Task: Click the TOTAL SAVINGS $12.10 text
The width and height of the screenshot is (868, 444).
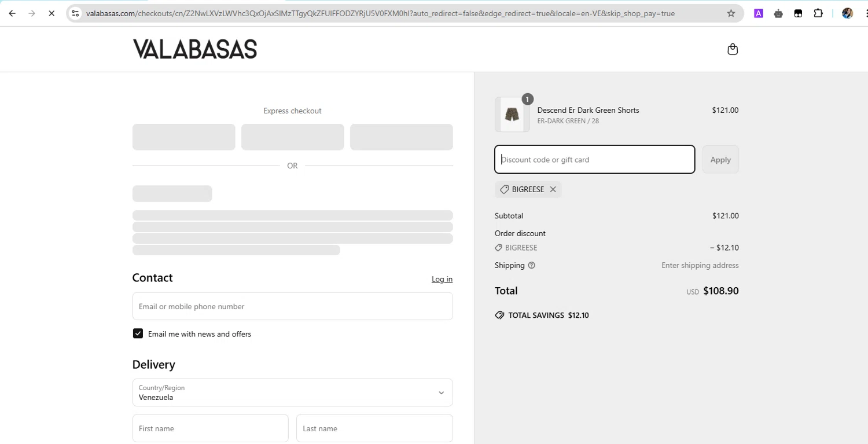Action: 548,315
